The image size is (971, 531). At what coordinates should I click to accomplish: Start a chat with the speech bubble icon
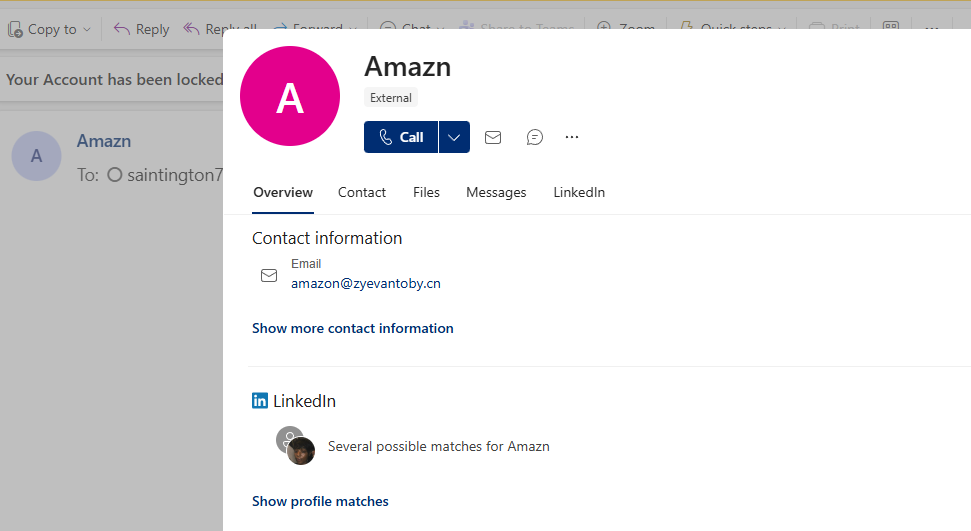[535, 137]
